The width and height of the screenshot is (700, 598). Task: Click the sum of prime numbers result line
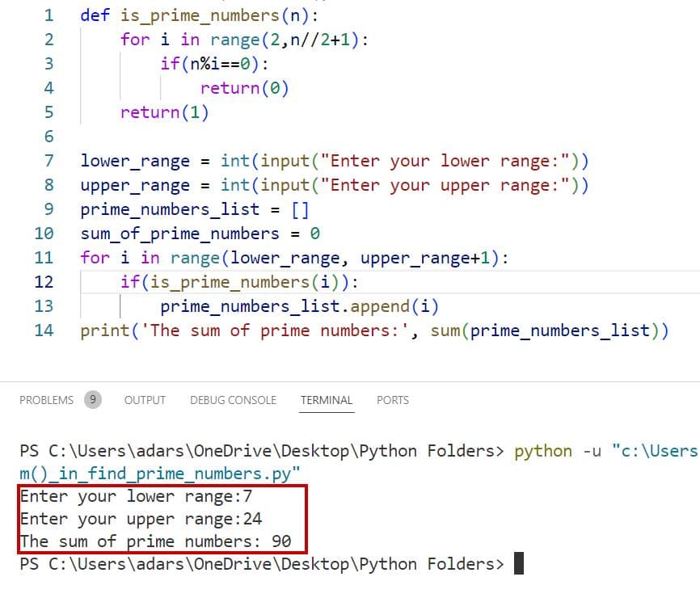[150, 541]
